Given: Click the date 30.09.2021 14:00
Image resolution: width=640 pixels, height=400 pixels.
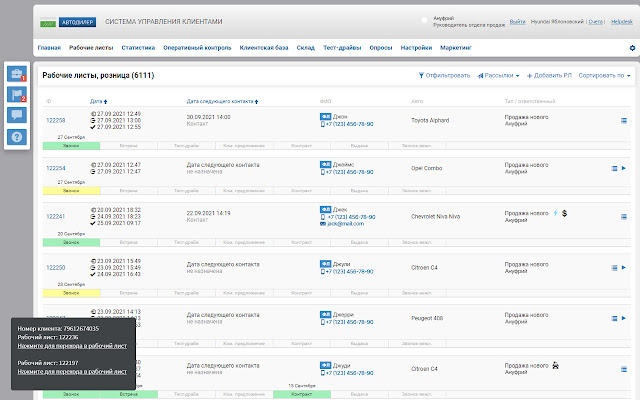Looking at the screenshot, I should pos(209,117).
